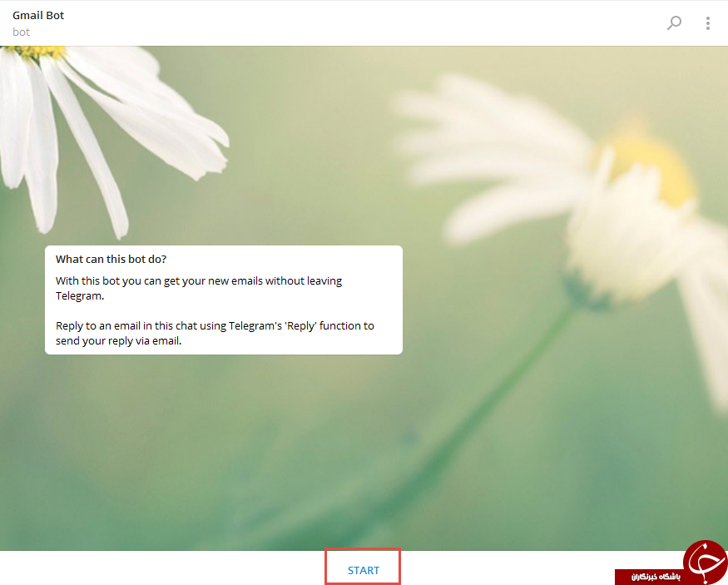Click the START button to launch the bot
728x585 pixels.
click(x=363, y=570)
